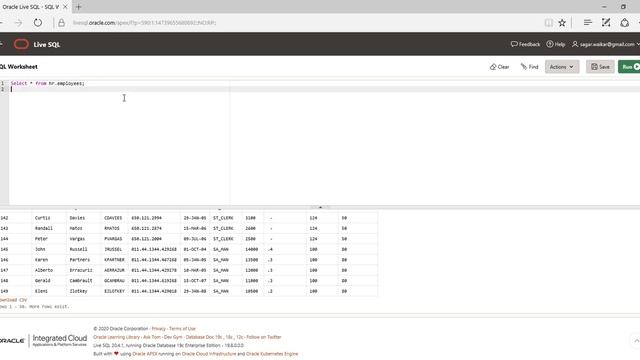Click the hire date 15-MAR-06
The height and width of the screenshot is (360, 640).
click(195, 228)
